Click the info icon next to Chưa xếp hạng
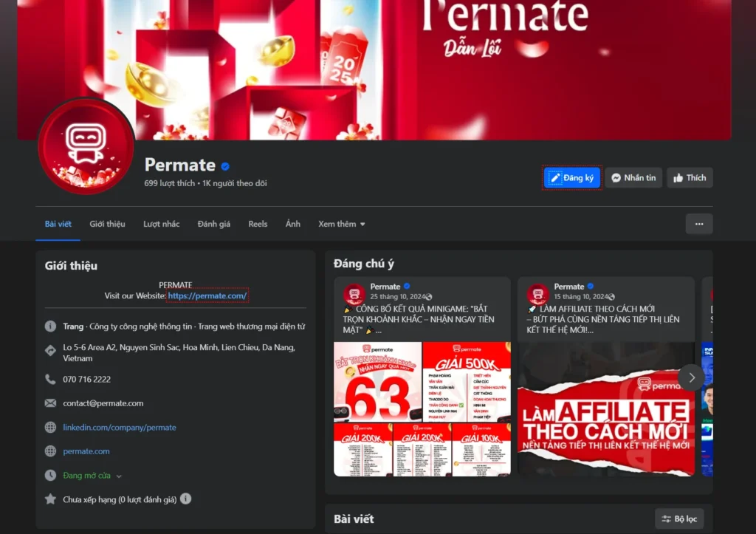The image size is (756, 534). click(x=185, y=499)
